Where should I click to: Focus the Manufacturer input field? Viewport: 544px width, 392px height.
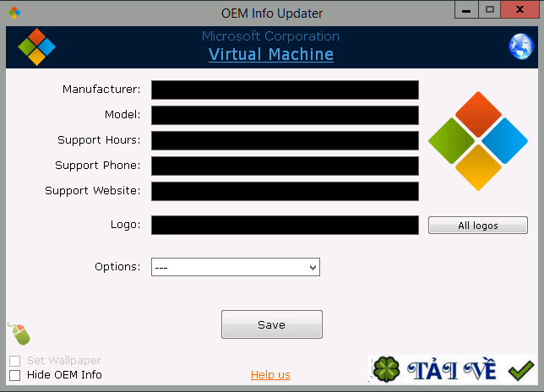click(285, 90)
